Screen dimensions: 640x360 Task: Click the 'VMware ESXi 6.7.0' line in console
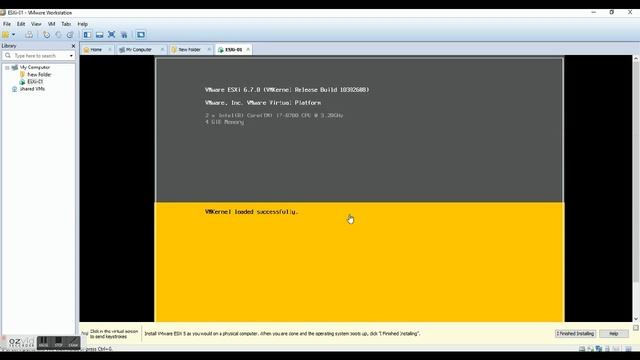click(287, 90)
